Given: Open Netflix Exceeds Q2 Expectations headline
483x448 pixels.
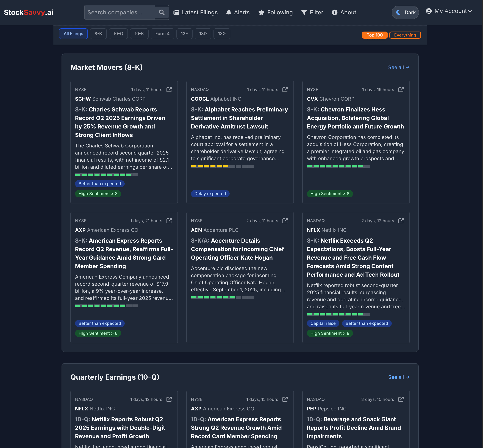Looking at the screenshot, I should [353, 258].
